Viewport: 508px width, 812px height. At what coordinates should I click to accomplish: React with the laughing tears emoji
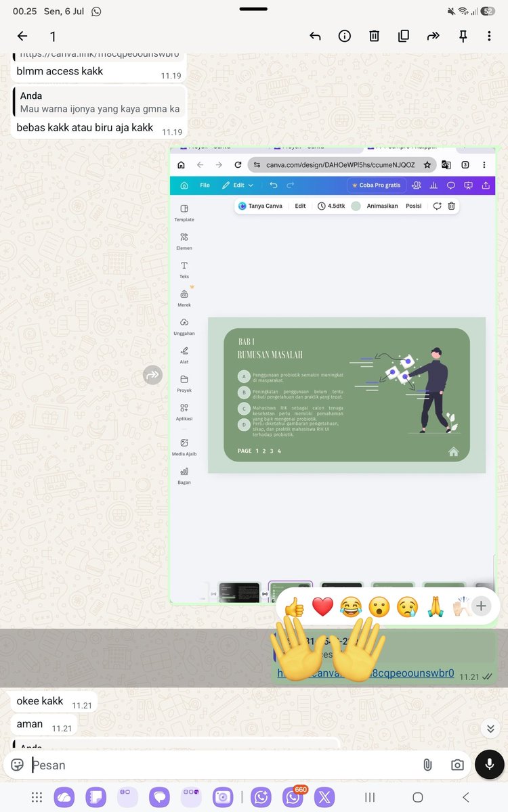pos(351,607)
